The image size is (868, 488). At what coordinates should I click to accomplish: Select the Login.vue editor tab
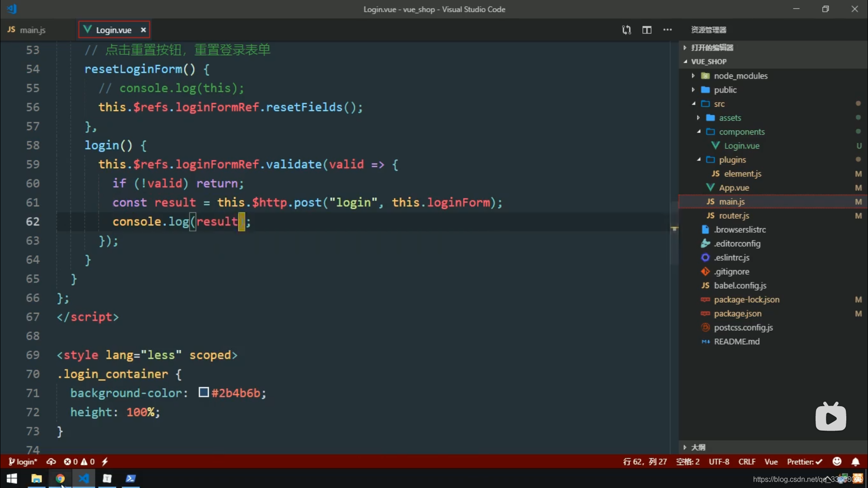click(x=113, y=30)
